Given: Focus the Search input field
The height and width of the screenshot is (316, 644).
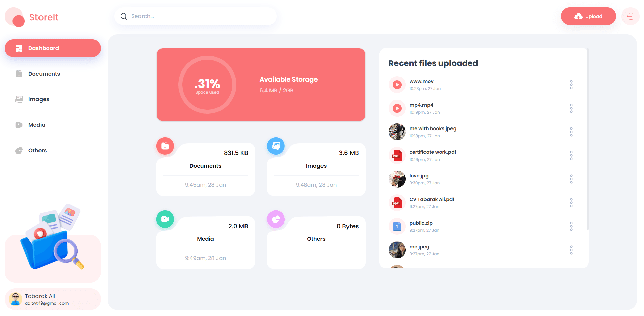Looking at the screenshot, I should click(x=196, y=16).
